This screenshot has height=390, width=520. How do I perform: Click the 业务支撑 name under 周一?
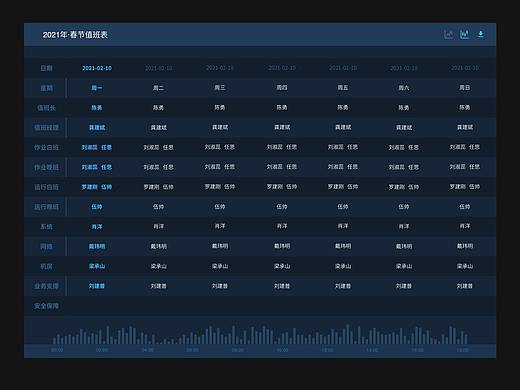click(x=97, y=286)
